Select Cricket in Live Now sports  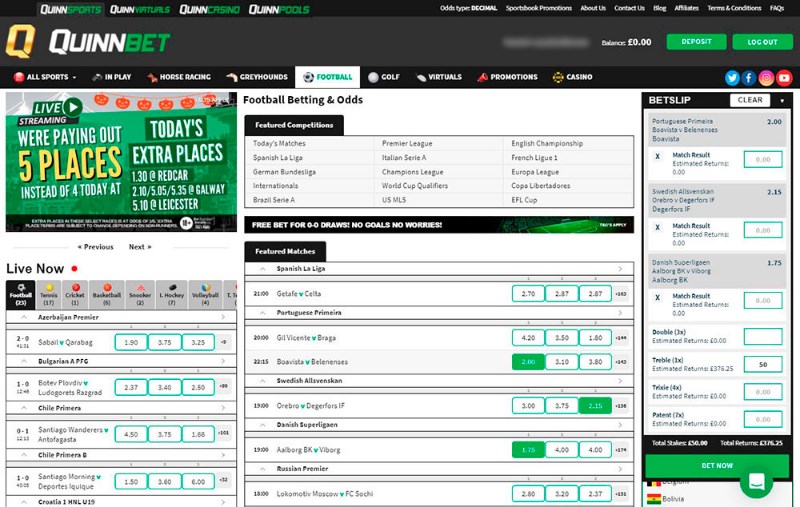(75, 295)
